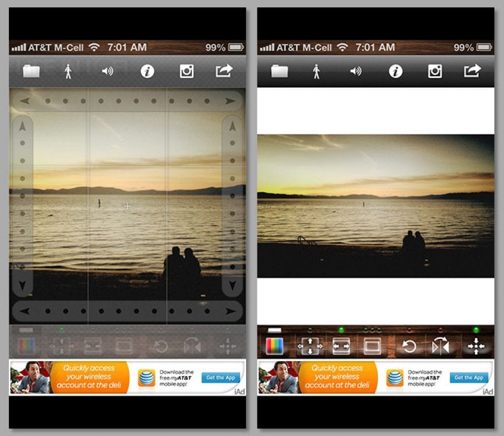Select the dimmed four-way move icon, left screen
The height and width of the screenshot is (436, 504).
(x=62, y=346)
